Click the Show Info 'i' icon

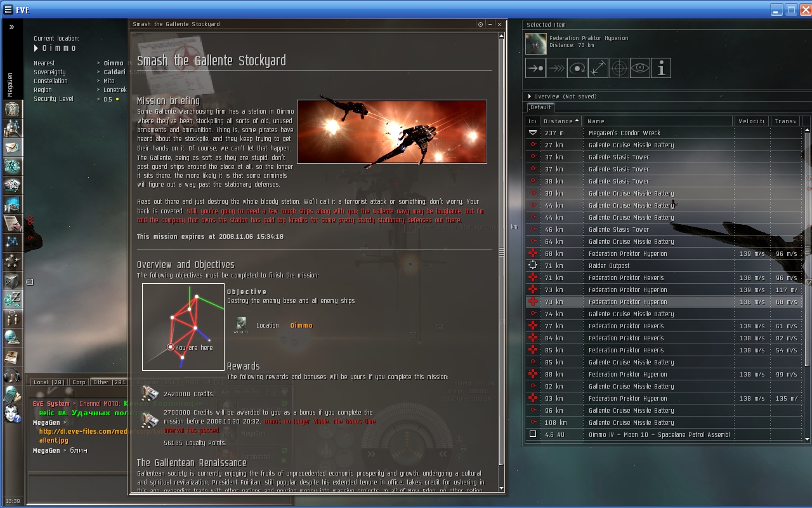pyautogui.click(x=661, y=68)
